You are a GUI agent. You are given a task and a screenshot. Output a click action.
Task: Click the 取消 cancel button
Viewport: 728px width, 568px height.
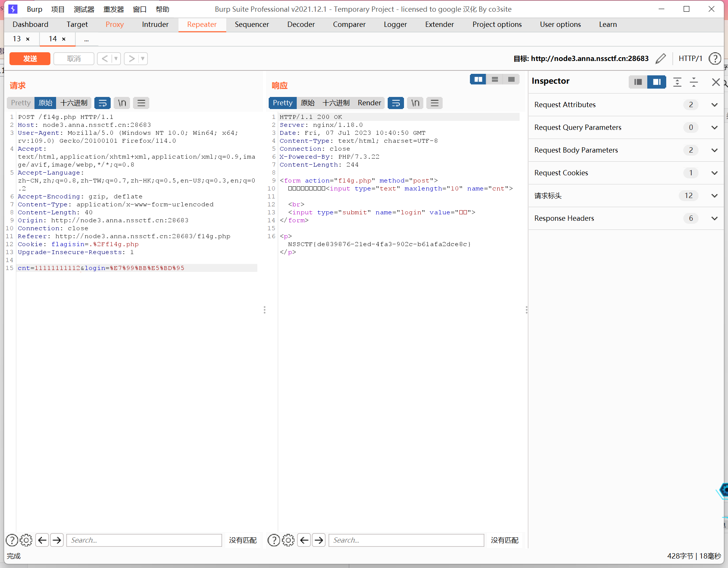point(74,59)
